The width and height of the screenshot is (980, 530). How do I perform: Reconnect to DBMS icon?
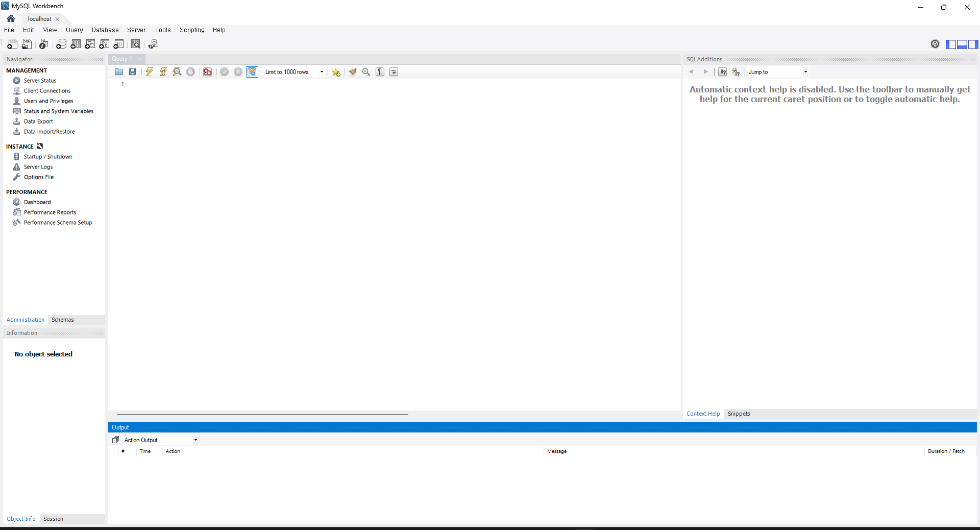pyautogui.click(x=153, y=44)
